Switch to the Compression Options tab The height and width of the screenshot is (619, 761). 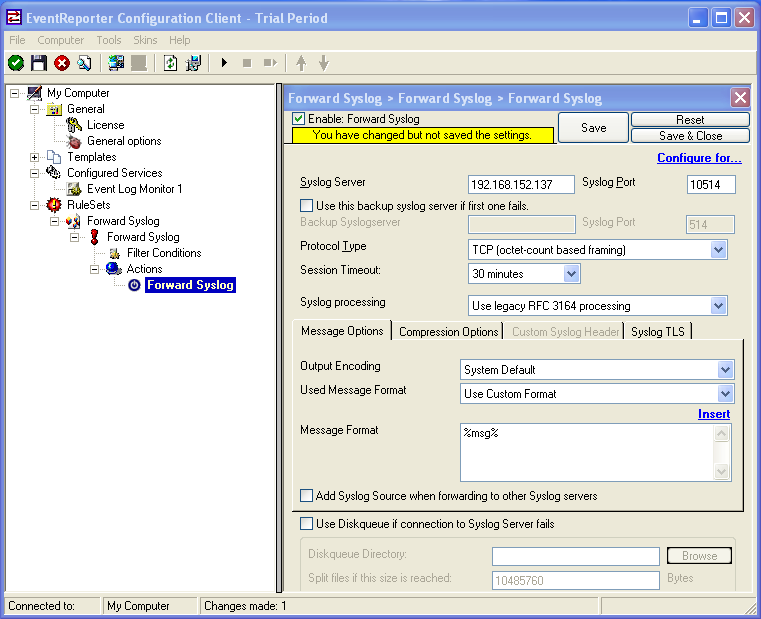448,331
